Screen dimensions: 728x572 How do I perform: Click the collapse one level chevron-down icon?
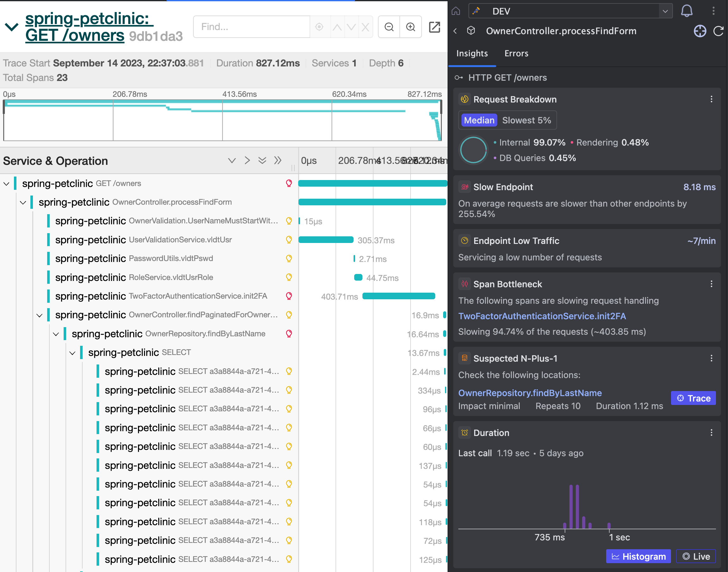coord(232,161)
